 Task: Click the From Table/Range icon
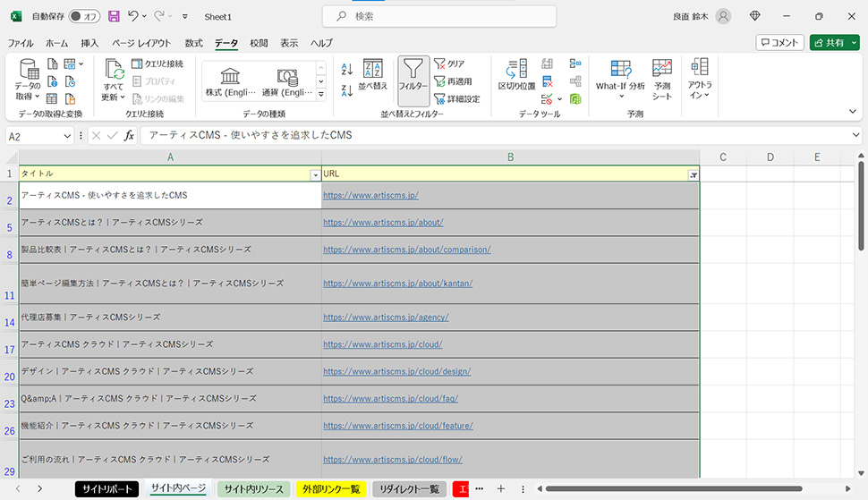[52, 99]
